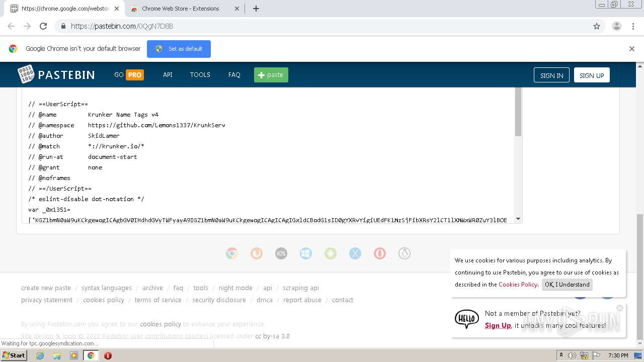Open the GO PRO menu item
The width and height of the screenshot is (644, 362).
tap(129, 74)
